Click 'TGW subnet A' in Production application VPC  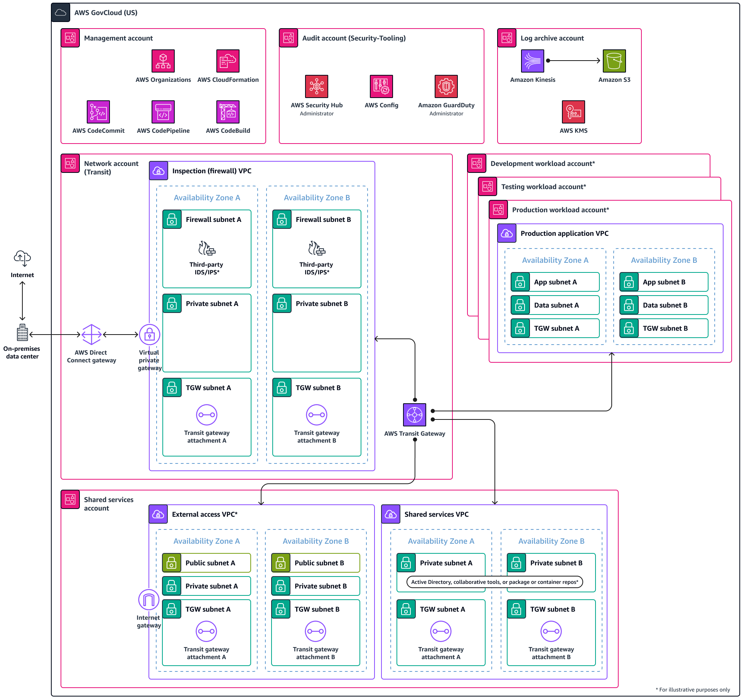pyautogui.click(x=557, y=328)
